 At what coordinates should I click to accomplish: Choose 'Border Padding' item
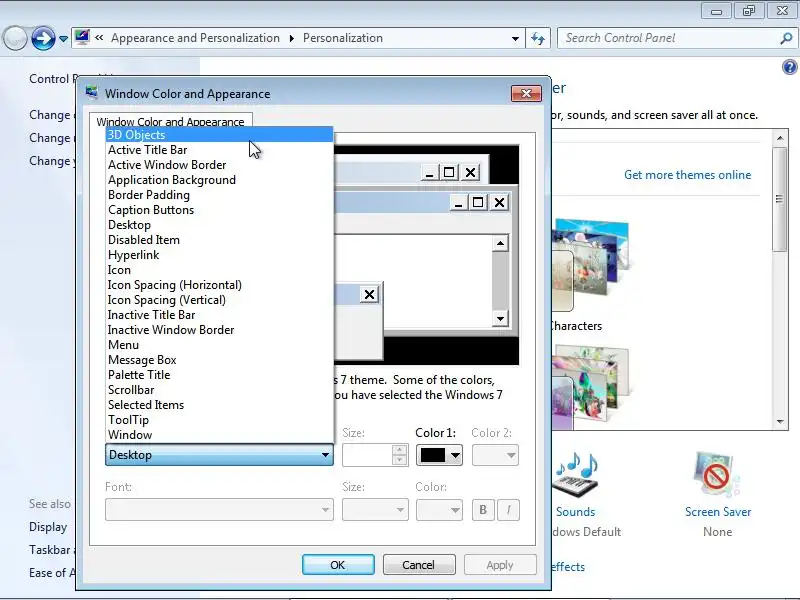coord(219,195)
